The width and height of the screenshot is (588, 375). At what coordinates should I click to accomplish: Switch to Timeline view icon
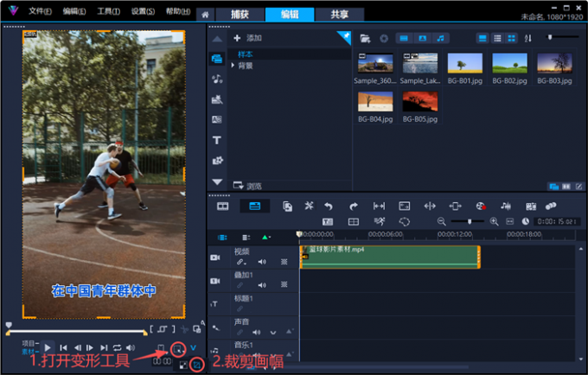tap(254, 206)
